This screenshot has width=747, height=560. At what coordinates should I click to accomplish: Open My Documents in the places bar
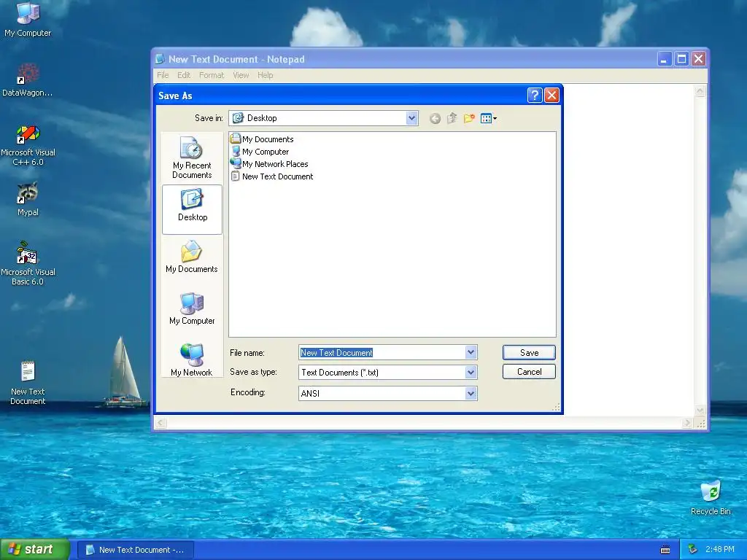point(192,256)
